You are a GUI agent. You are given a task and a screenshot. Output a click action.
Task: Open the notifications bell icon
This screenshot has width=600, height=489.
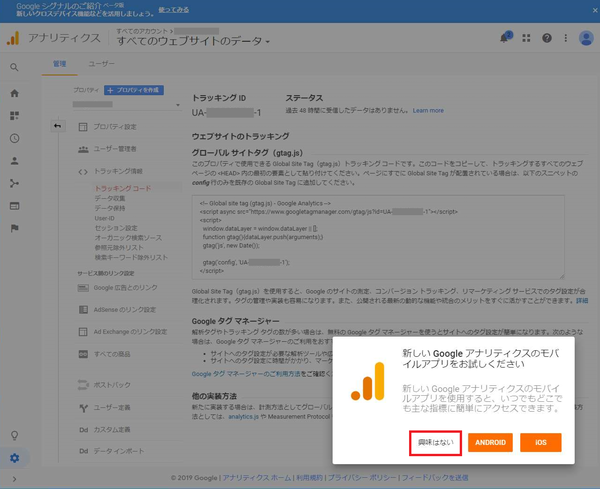point(505,38)
